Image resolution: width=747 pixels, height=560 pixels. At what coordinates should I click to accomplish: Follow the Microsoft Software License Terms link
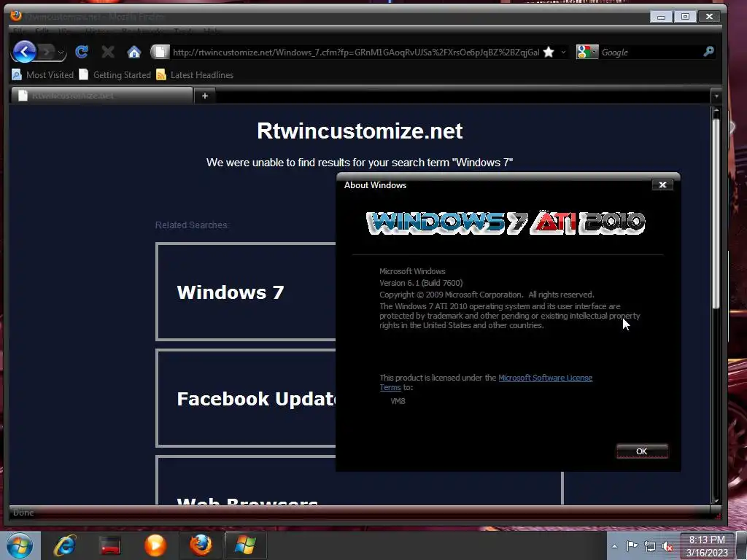pos(545,378)
